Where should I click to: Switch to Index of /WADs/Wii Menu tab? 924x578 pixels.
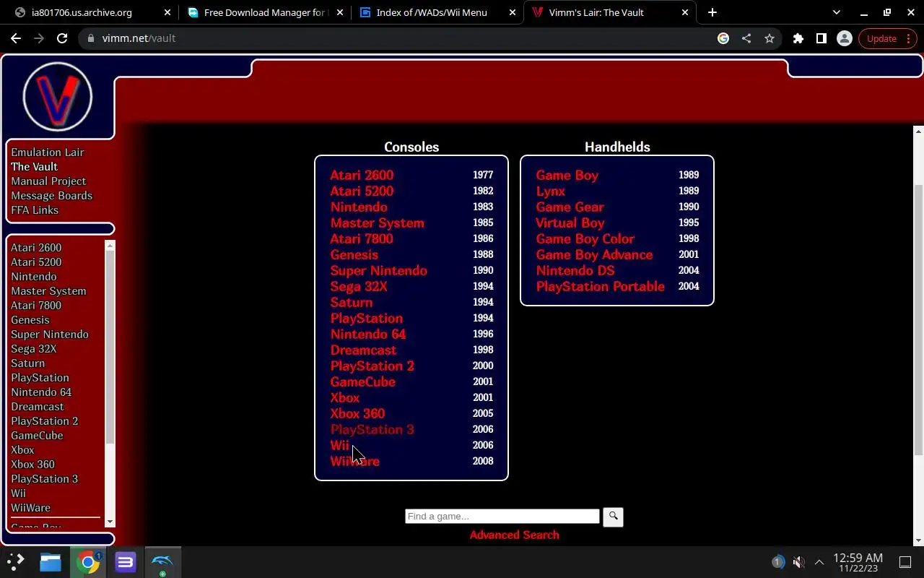[432, 12]
